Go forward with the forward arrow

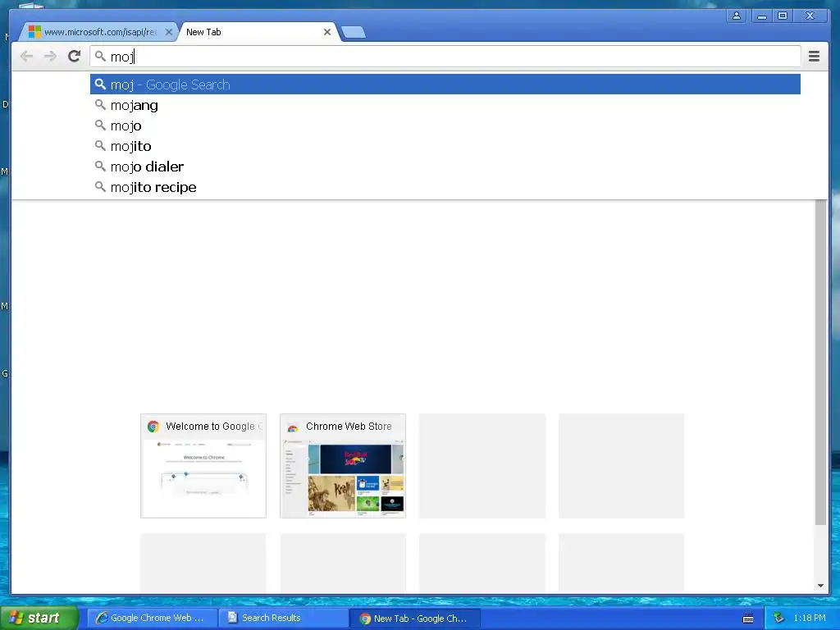(50, 57)
